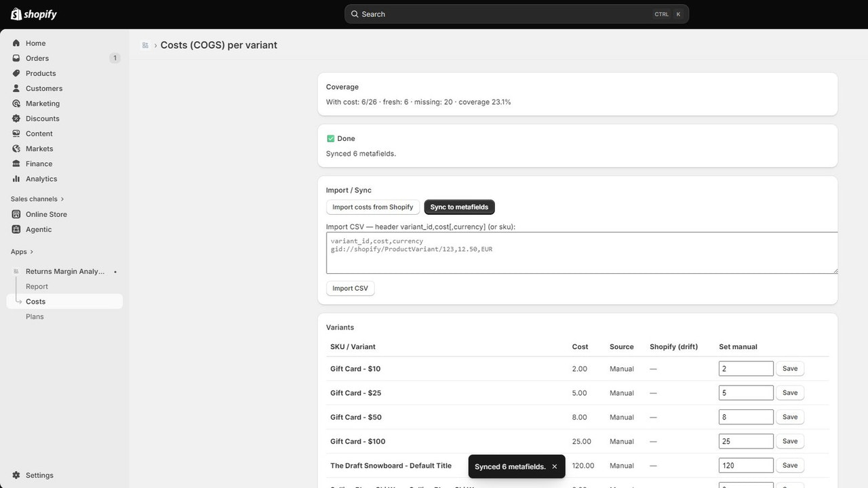Image resolution: width=868 pixels, height=488 pixels.
Task: Expand the Sales channels section
Action: point(37,199)
